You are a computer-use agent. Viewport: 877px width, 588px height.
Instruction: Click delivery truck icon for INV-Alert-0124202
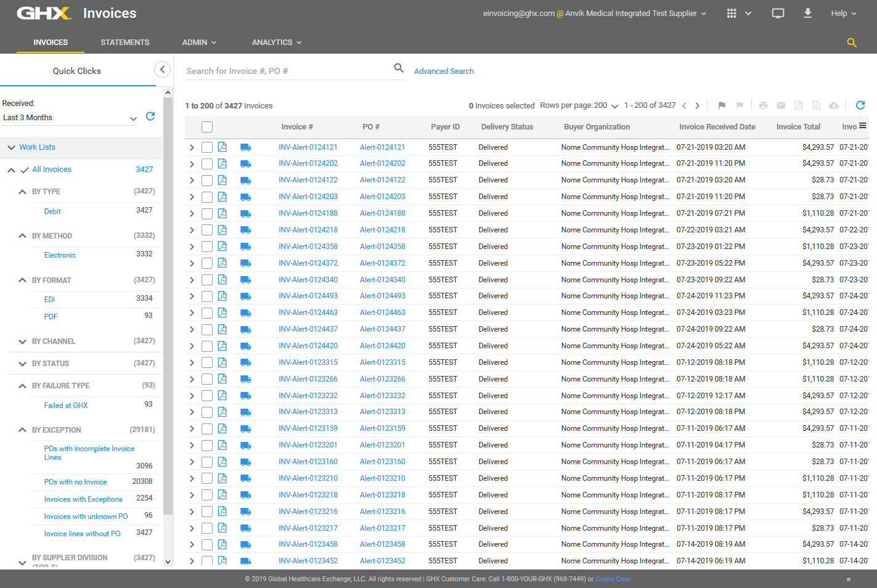245,164
